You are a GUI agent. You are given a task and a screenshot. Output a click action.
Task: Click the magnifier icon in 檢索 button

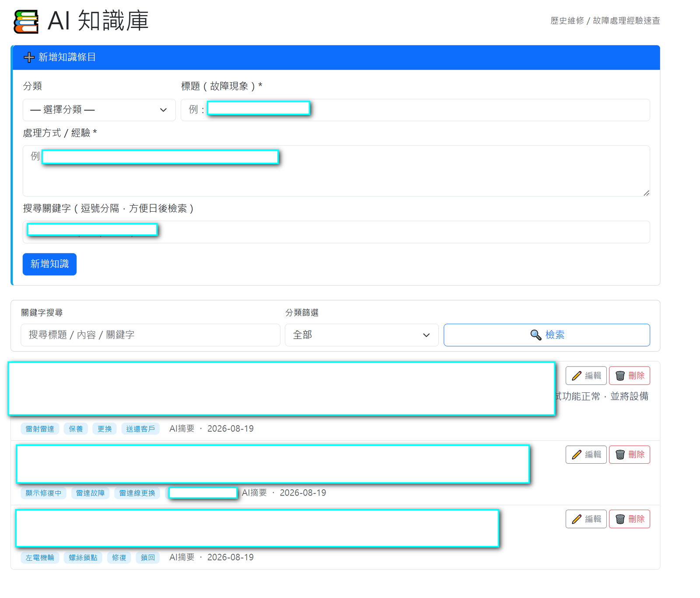tap(535, 335)
